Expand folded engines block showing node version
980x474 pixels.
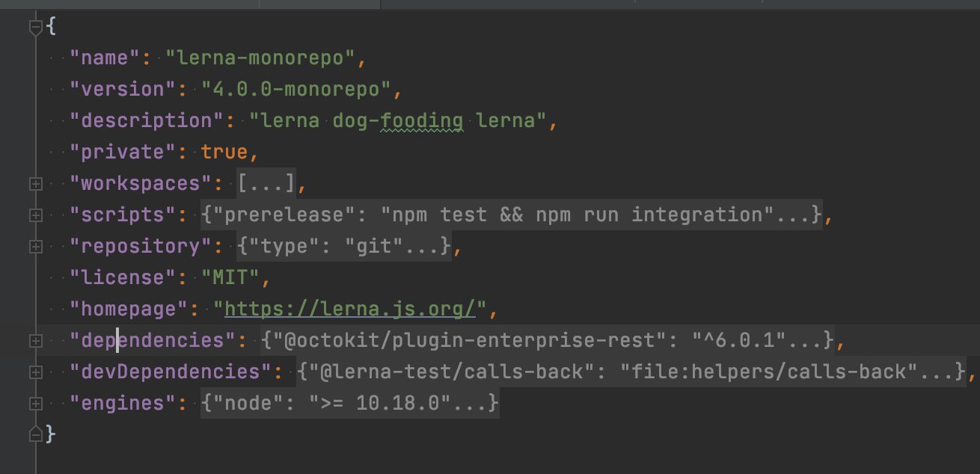pos(349,403)
